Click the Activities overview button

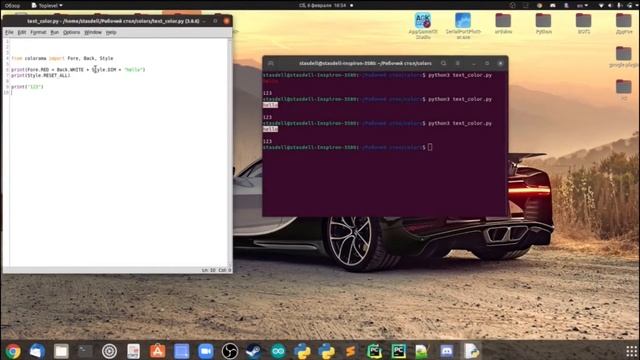[12, 5]
